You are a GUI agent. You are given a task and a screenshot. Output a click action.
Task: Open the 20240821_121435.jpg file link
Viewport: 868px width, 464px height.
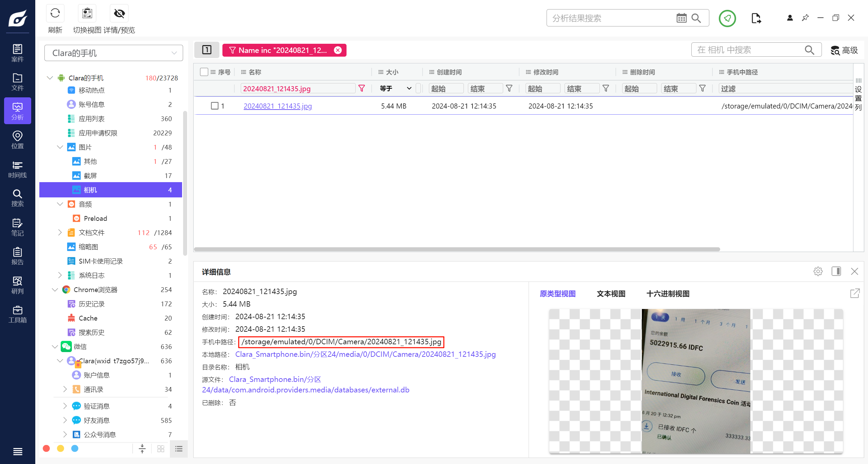278,106
